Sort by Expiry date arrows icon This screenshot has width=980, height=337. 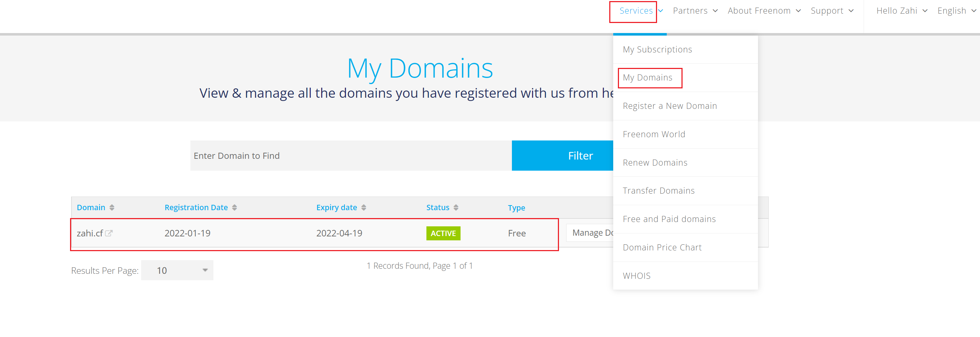(x=364, y=208)
